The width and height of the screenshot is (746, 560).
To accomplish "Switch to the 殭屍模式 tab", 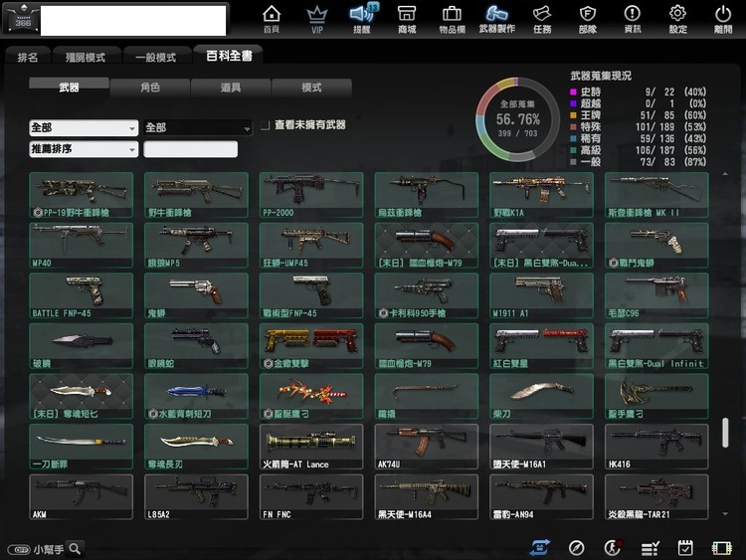I will click(86, 57).
